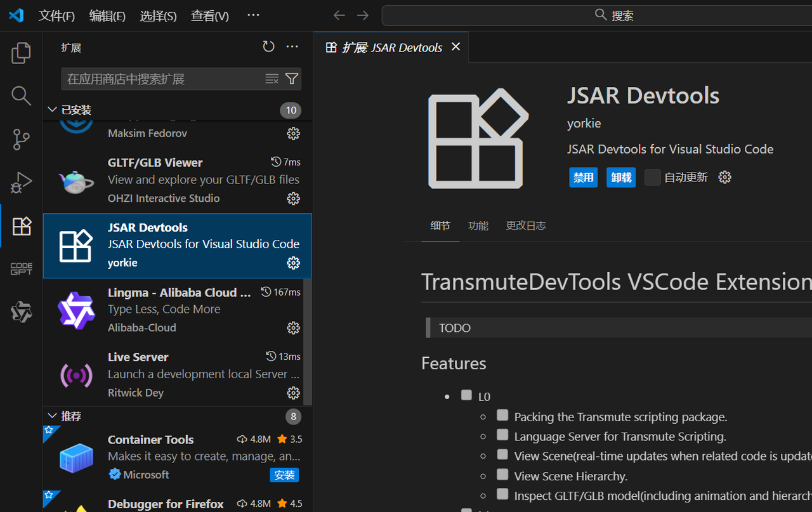
Task: Clear extensions search results icon
Action: pyautogui.click(x=272, y=79)
